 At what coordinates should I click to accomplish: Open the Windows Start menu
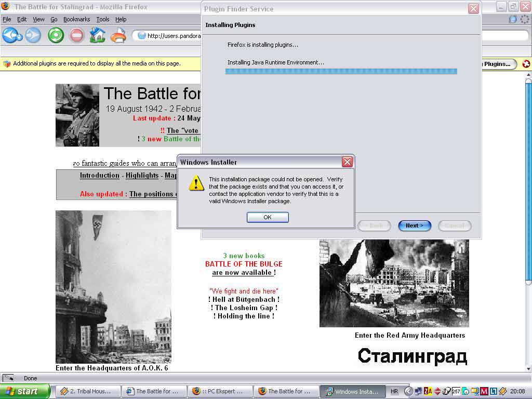tap(25, 391)
